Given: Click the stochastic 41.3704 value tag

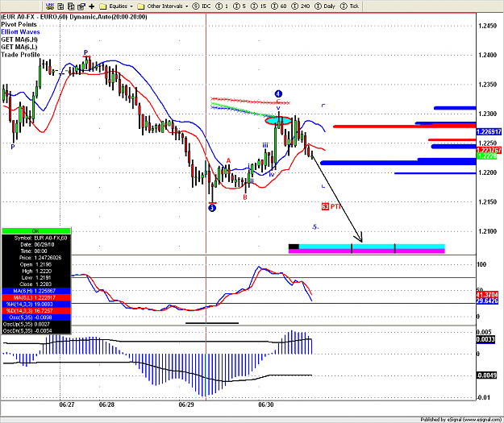Looking at the screenshot, I should (x=487, y=295).
